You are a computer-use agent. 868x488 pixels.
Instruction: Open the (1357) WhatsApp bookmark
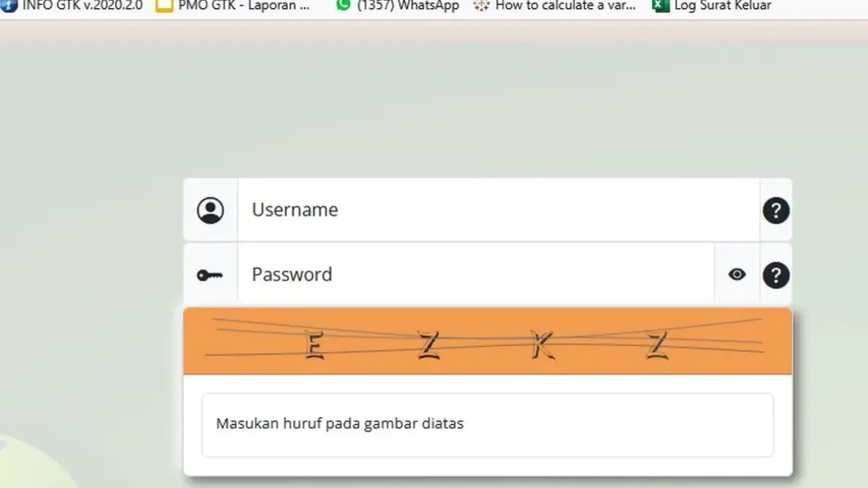[401, 6]
